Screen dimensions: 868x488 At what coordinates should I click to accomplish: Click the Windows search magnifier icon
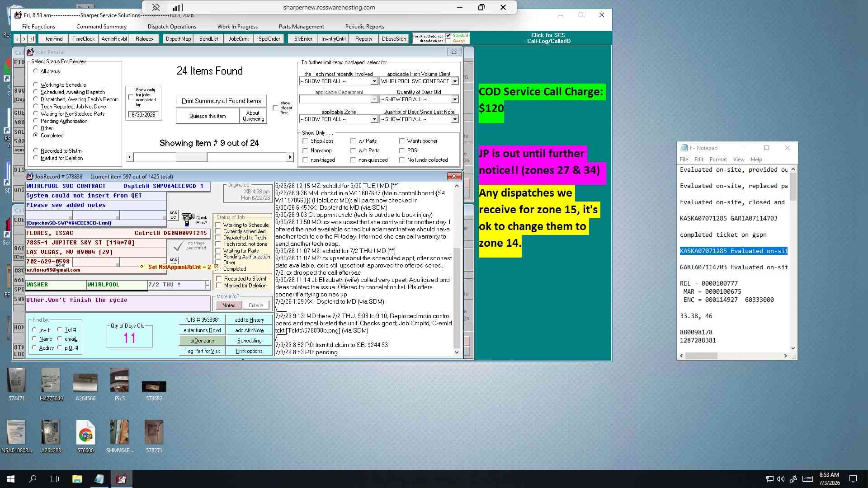tap(33, 479)
